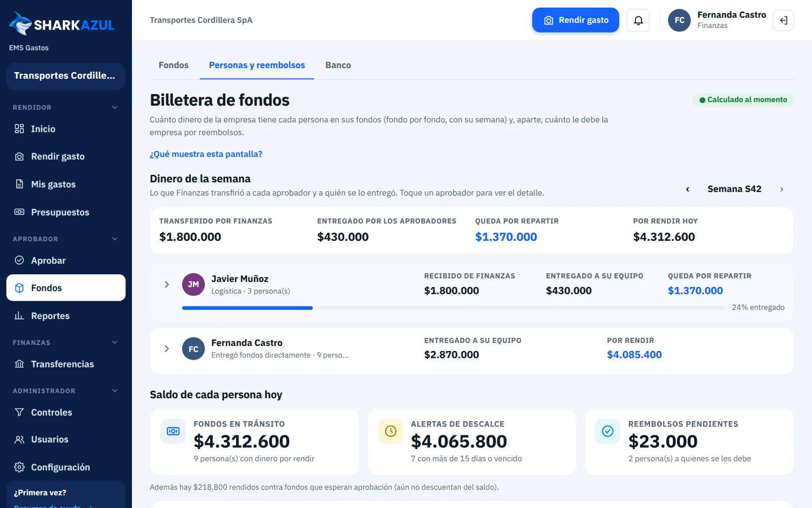
Task: Click the cube icon for Fondos in sidebar
Action: [19, 288]
